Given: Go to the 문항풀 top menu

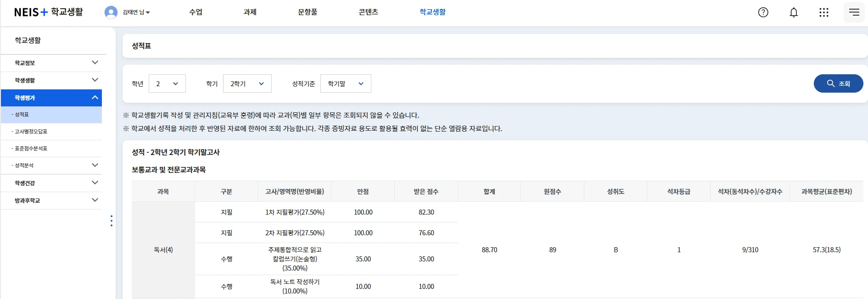Looking at the screenshot, I should (x=308, y=12).
